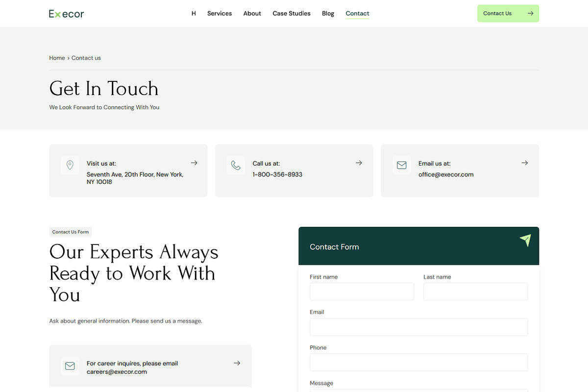The image size is (588, 392).
Task: Click the envelope icon on career inquiries card
Action: (x=70, y=366)
